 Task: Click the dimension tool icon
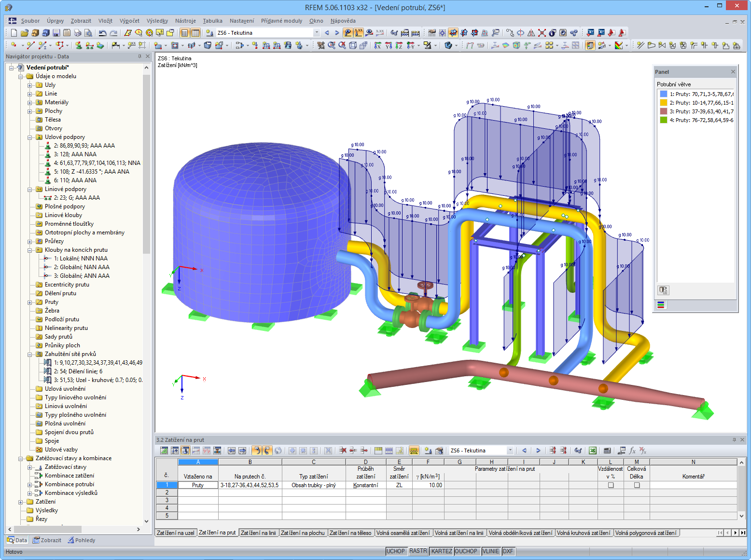[x=116, y=45]
